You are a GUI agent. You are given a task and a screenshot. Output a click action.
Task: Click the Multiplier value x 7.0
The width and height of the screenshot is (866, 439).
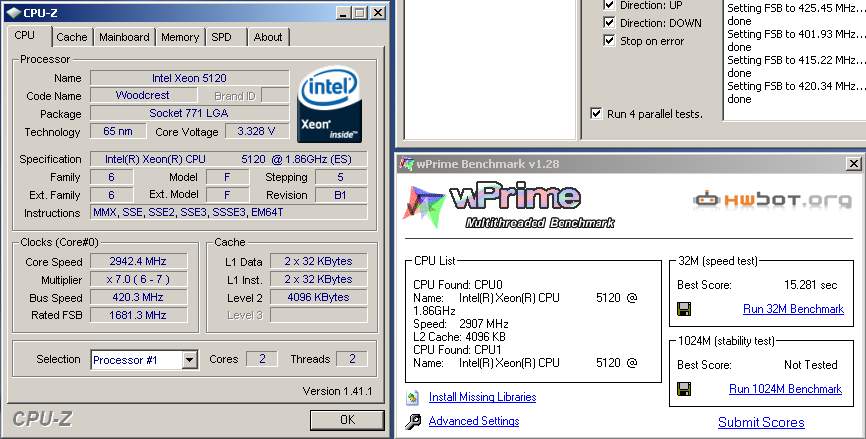(138, 279)
